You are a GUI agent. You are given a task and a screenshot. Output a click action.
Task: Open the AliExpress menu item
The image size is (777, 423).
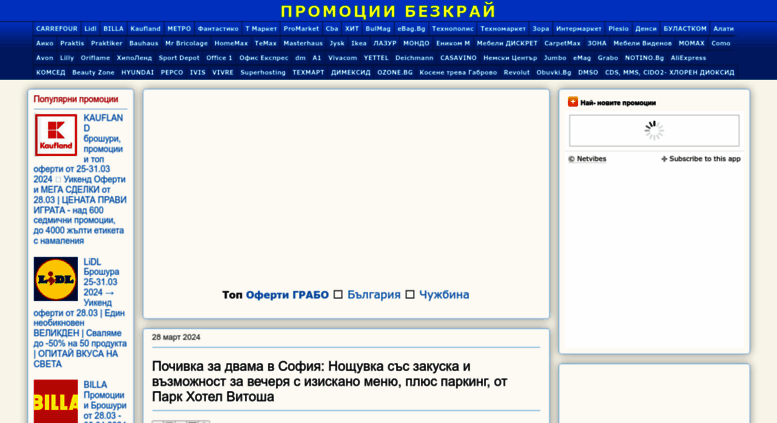(688, 57)
